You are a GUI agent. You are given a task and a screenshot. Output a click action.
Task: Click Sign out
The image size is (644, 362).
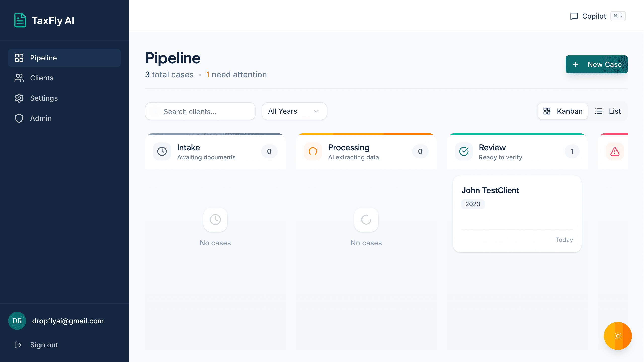(x=44, y=345)
